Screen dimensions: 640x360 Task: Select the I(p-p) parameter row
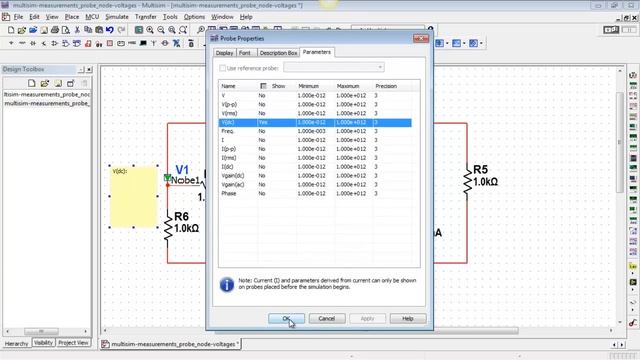[315, 149]
